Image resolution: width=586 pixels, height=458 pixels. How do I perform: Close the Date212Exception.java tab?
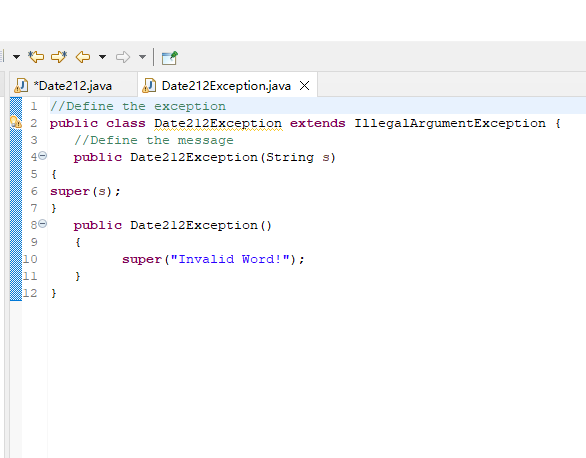[x=305, y=86]
